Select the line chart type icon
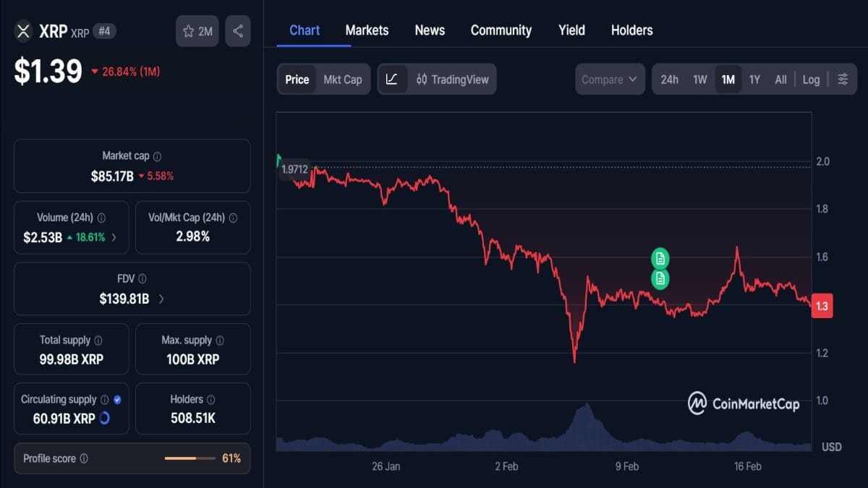 393,80
